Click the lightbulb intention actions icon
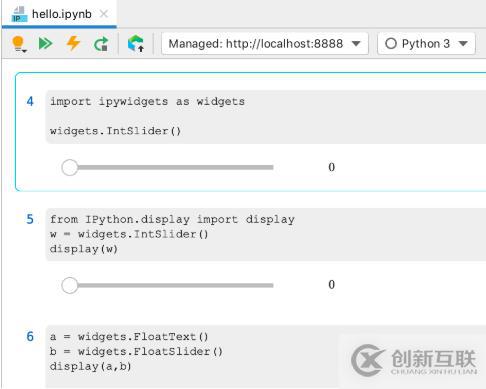The height and width of the screenshot is (389, 486). pyautogui.click(x=19, y=44)
